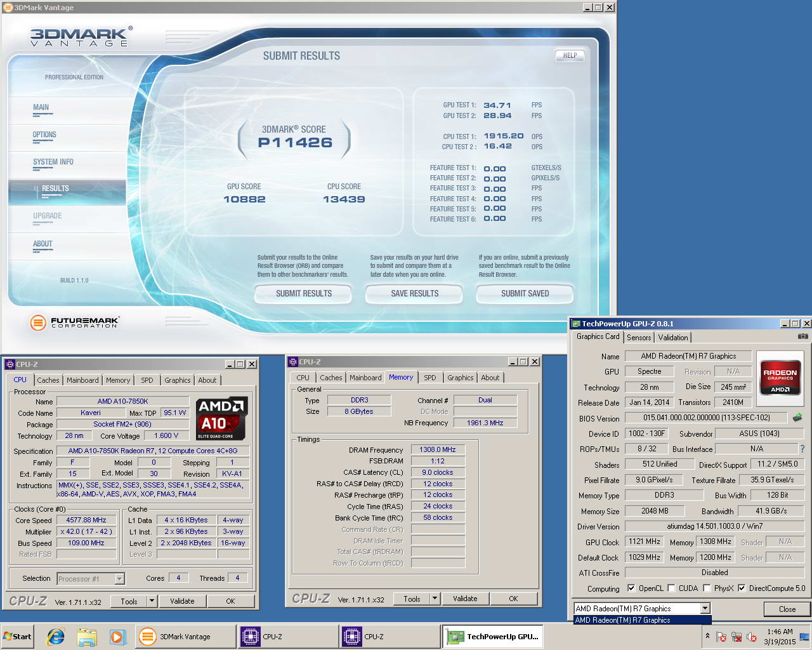Click the GPU-Z screenshot camera icon
The image size is (812, 650).
(802, 336)
